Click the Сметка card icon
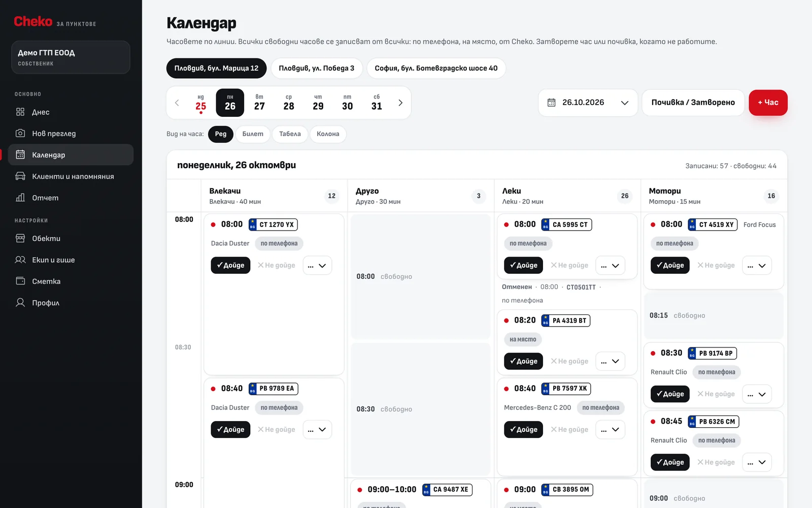 point(20,281)
